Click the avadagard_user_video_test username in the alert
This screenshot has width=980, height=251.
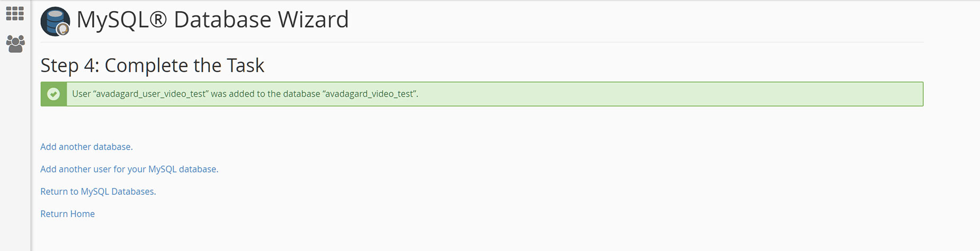click(x=151, y=94)
